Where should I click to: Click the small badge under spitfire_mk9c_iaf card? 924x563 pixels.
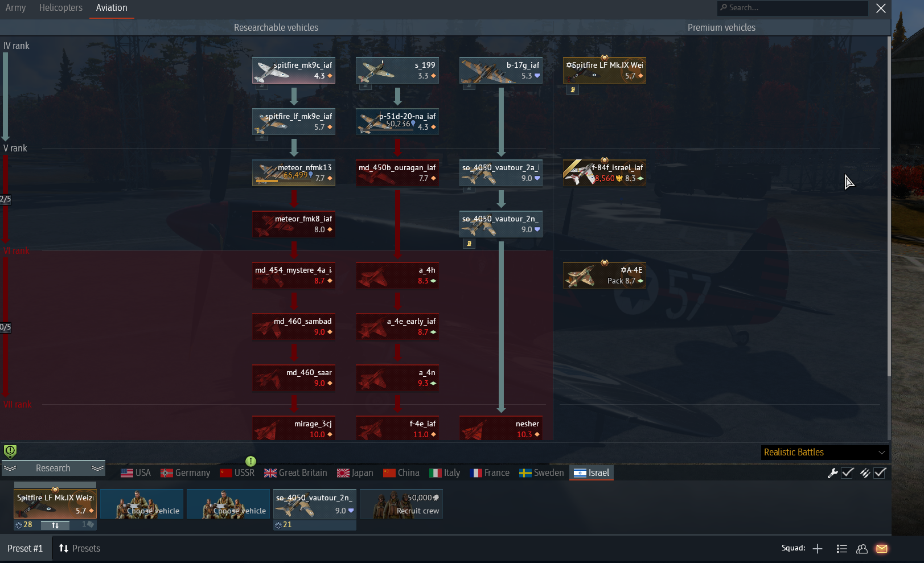(x=261, y=87)
